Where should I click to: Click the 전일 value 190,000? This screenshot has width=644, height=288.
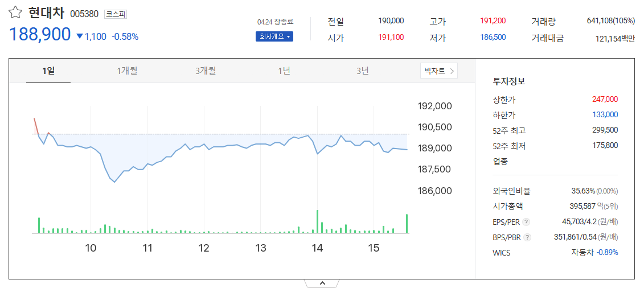[391, 21]
